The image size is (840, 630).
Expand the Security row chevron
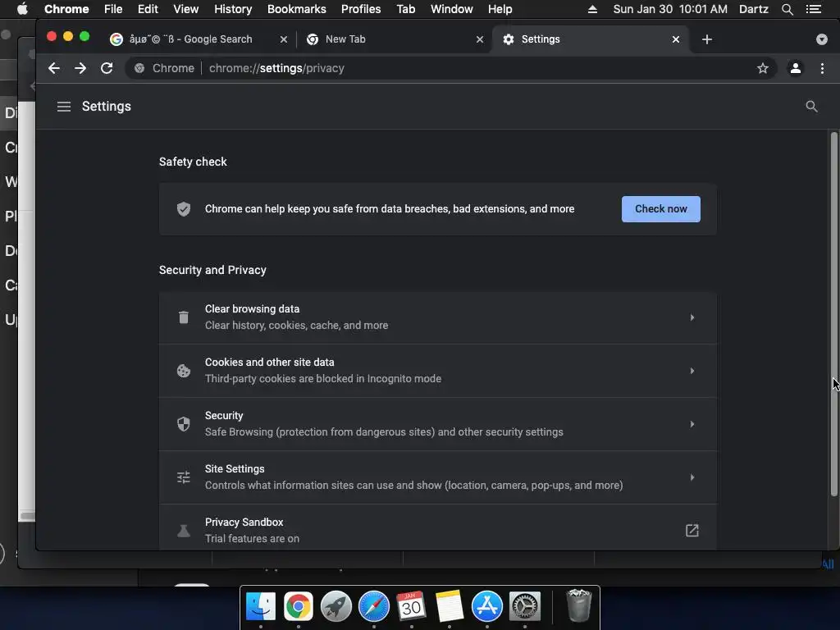(692, 424)
